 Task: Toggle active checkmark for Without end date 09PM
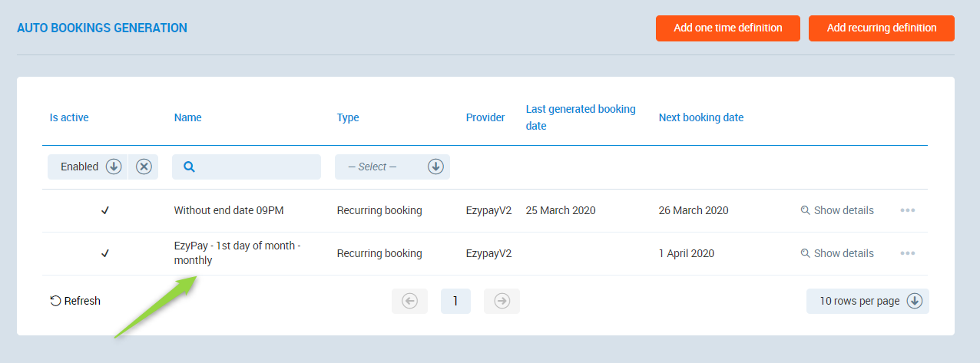click(105, 210)
